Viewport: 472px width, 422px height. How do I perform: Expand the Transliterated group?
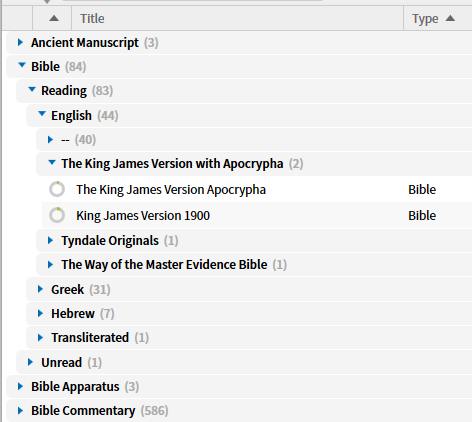click(40, 338)
